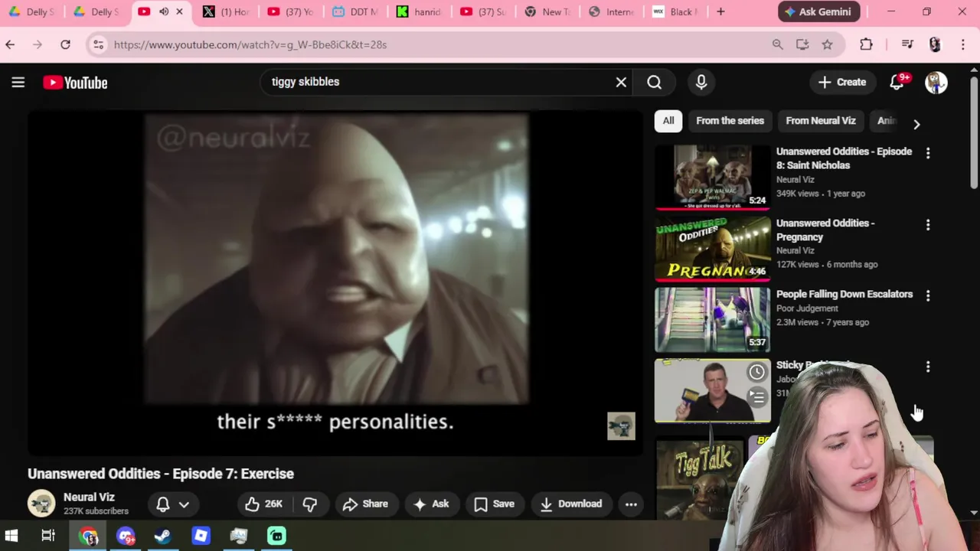The width and height of the screenshot is (980, 551).
Task: Show more filter chips with arrow
Action: click(x=916, y=124)
